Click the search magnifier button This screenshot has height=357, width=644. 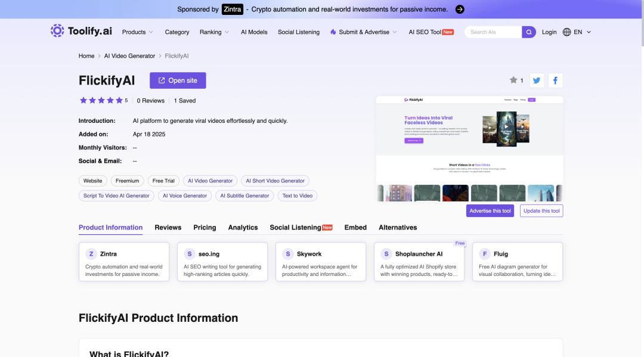(528, 32)
